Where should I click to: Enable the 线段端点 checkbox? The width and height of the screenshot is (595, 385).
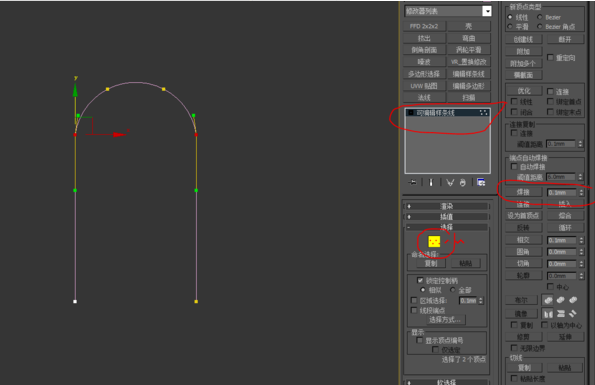point(414,310)
